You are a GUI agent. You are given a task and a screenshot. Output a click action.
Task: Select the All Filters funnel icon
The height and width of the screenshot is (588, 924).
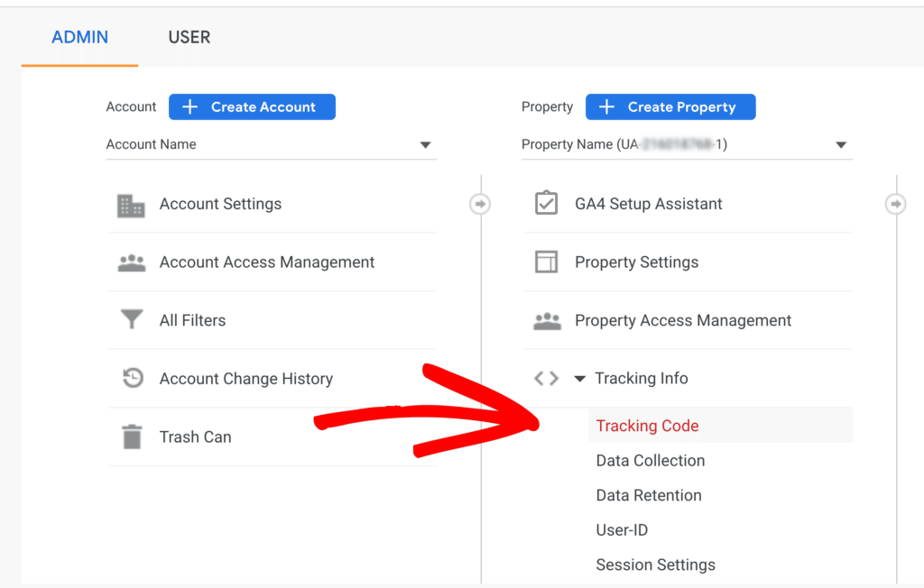131,320
